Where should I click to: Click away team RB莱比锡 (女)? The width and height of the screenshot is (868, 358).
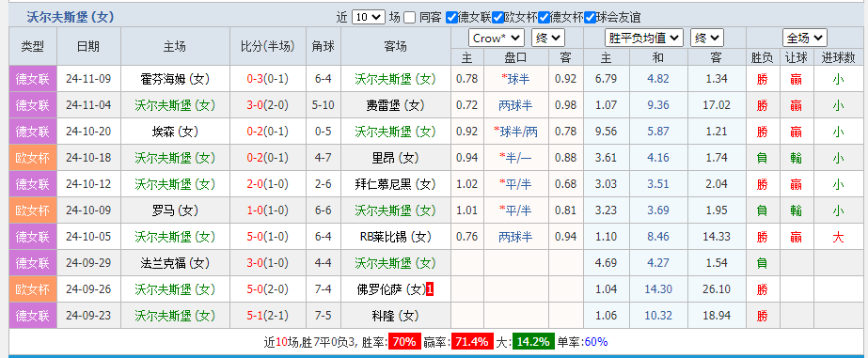click(395, 237)
